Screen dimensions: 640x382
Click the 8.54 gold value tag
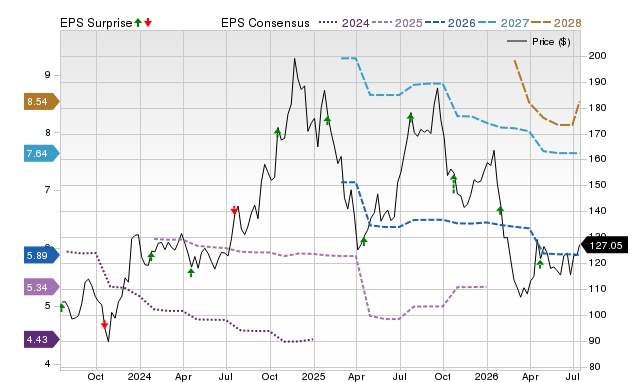(x=42, y=102)
